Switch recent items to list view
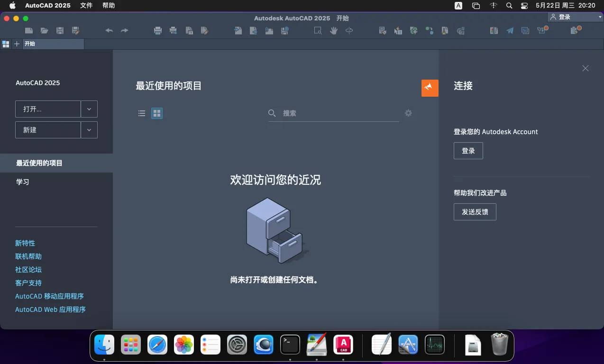 141,113
